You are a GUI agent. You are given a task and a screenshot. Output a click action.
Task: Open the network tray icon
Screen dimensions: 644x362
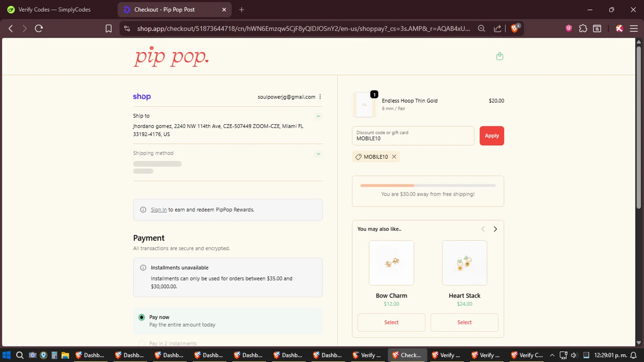[x=563, y=355]
